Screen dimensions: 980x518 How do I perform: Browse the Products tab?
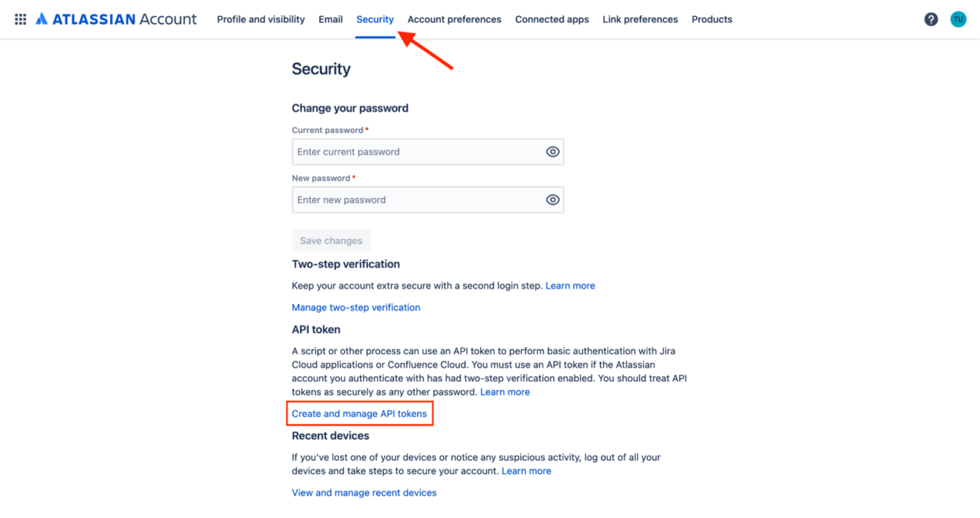click(712, 19)
